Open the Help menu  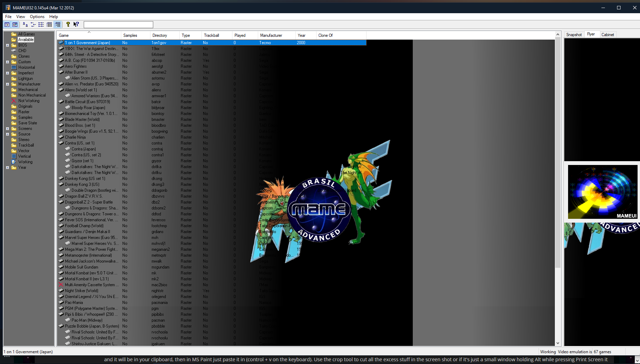[x=54, y=17]
